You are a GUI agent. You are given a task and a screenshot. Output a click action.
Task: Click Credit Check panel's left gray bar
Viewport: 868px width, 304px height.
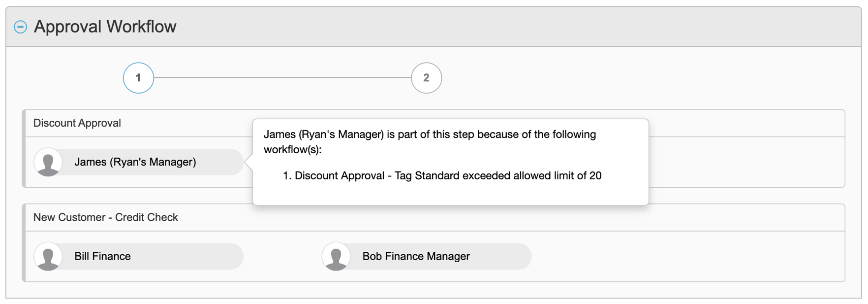[x=24, y=243]
